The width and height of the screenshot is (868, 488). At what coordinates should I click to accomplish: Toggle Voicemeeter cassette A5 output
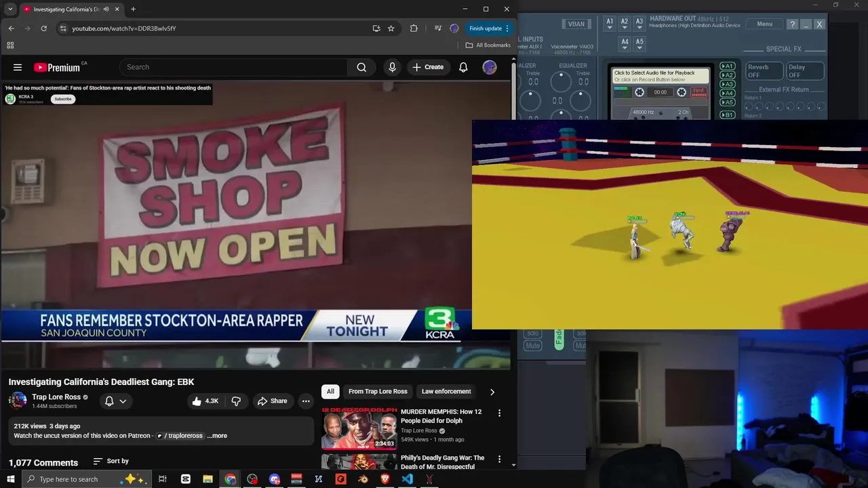point(727,102)
